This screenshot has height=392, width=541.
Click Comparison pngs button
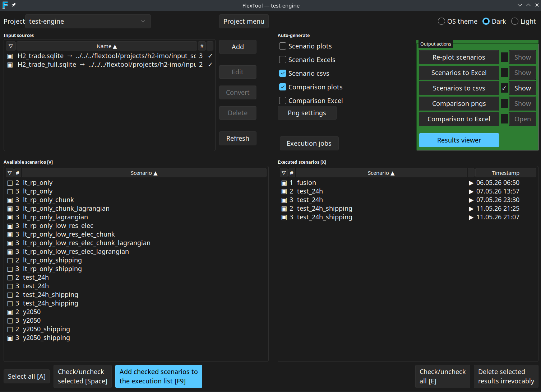point(459,104)
